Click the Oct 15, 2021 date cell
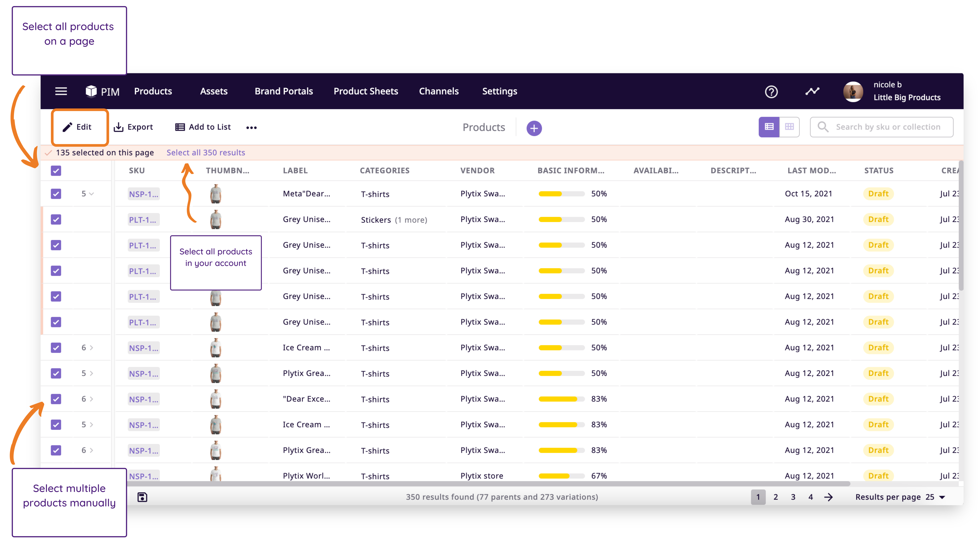Image resolution: width=980 pixels, height=551 pixels. click(x=808, y=194)
